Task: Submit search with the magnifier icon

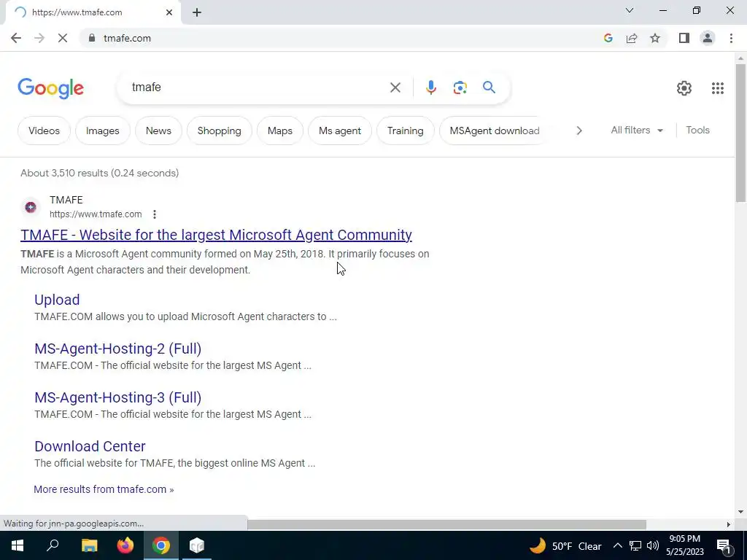Action: (489, 87)
